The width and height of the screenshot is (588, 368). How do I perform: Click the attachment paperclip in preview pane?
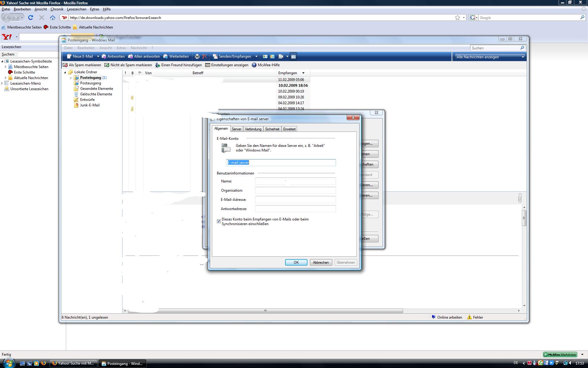[520, 198]
